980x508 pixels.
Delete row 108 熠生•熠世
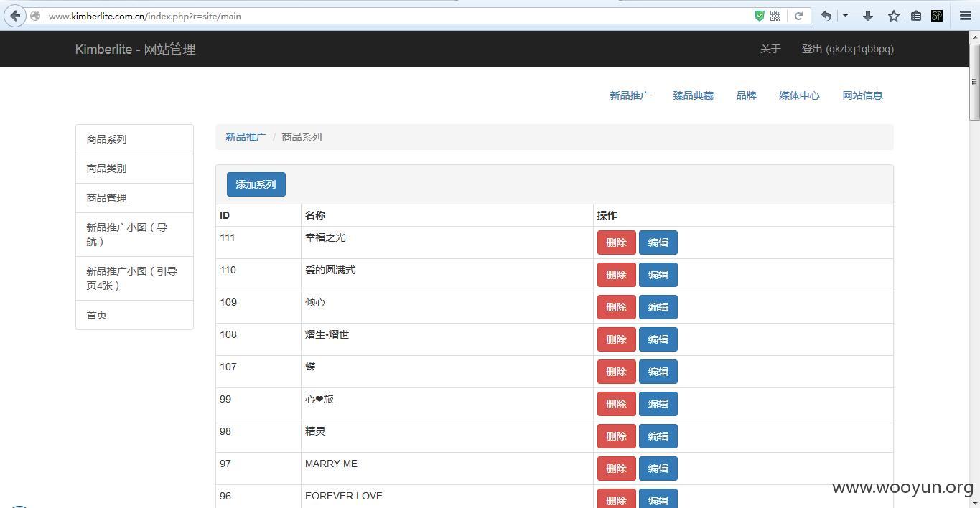coord(617,339)
